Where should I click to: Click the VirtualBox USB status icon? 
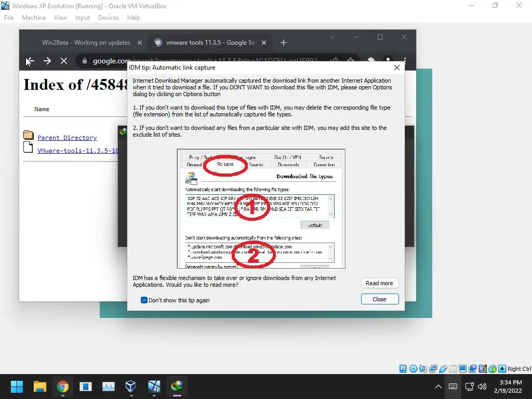(443, 368)
